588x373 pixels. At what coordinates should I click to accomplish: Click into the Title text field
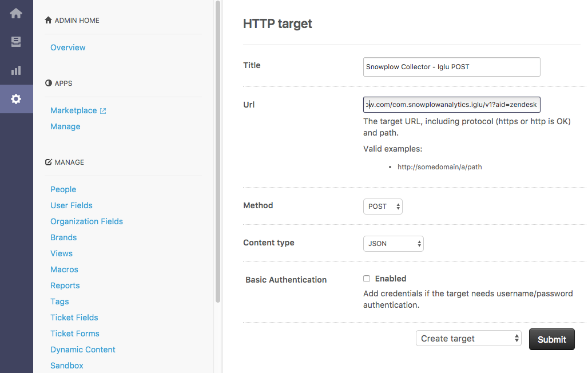point(451,67)
